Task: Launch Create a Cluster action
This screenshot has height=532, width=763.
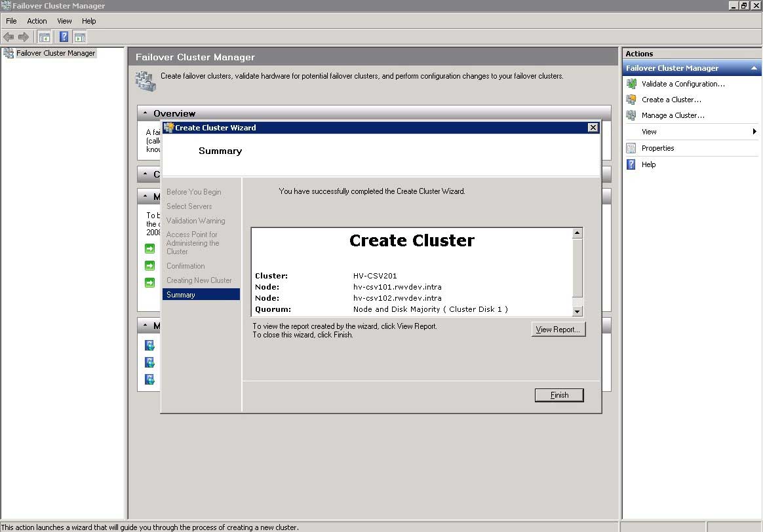Action: [671, 100]
